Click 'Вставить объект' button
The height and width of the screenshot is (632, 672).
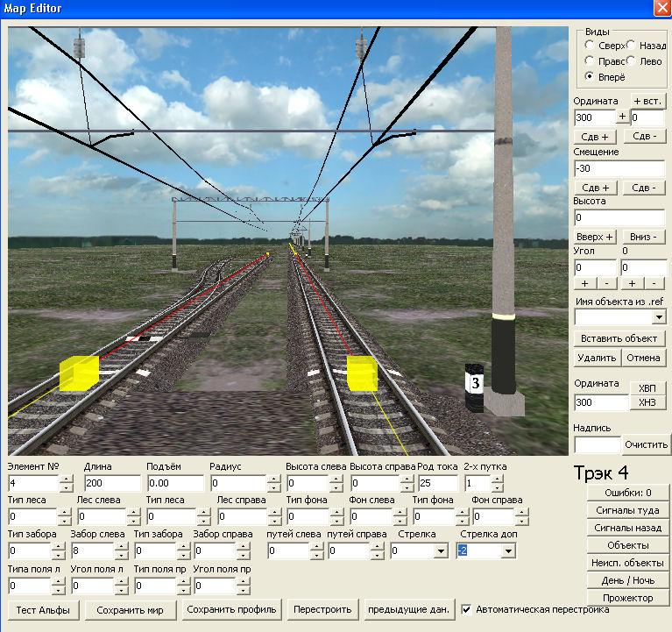pyautogui.click(x=619, y=338)
